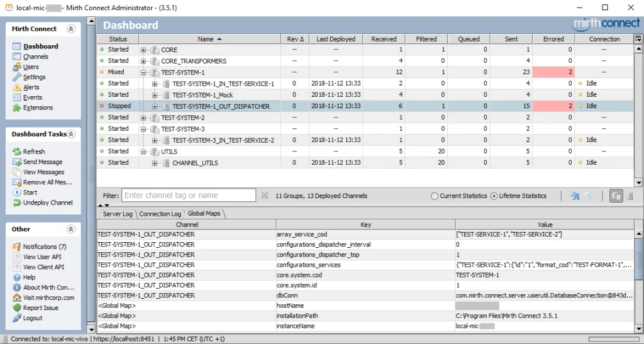The image size is (644, 344).
Task: Toggle the channel tag filter icon
Action: pyautogui.click(x=589, y=196)
